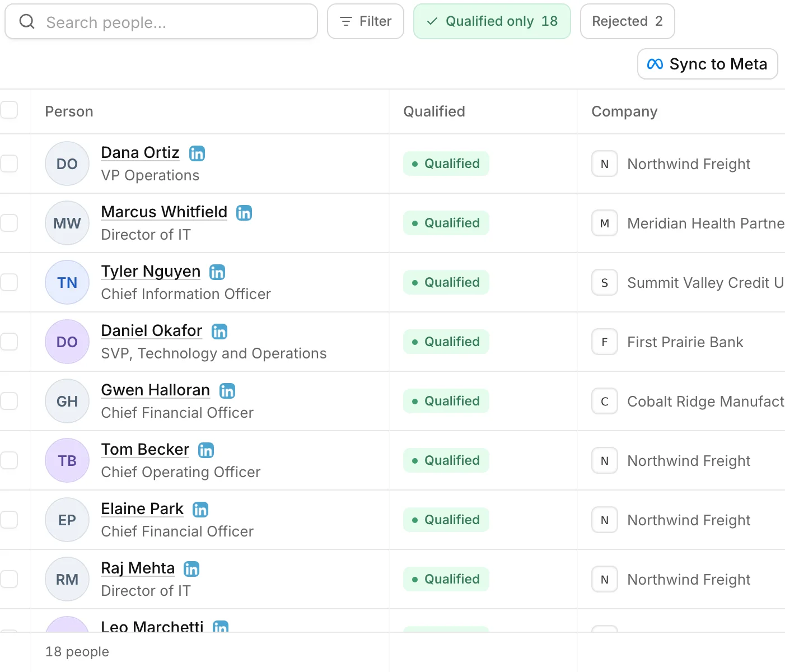Click the M logo of Meridian Health Partners
Image resolution: width=785 pixels, height=672 pixels.
605,223
